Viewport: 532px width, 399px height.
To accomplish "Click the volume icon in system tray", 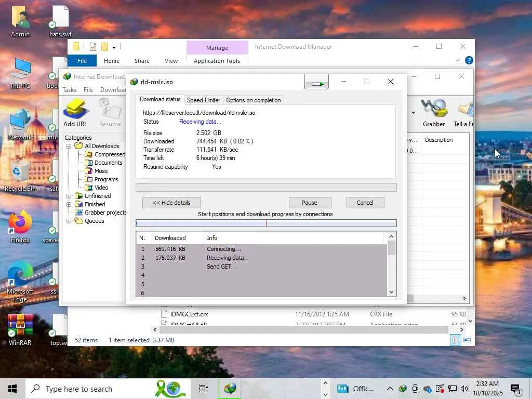I will 464,389.
